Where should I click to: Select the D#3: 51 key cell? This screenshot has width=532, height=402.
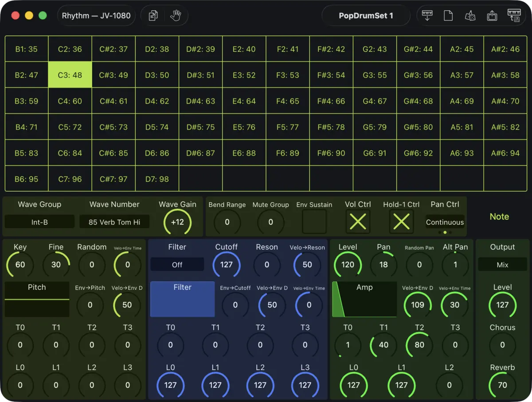[201, 75]
